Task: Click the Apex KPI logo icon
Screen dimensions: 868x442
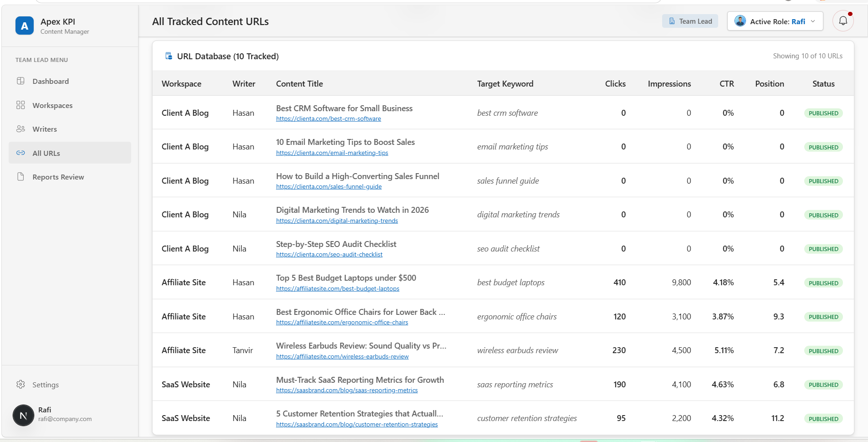Action: pyautogui.click(x=25, y=26)
